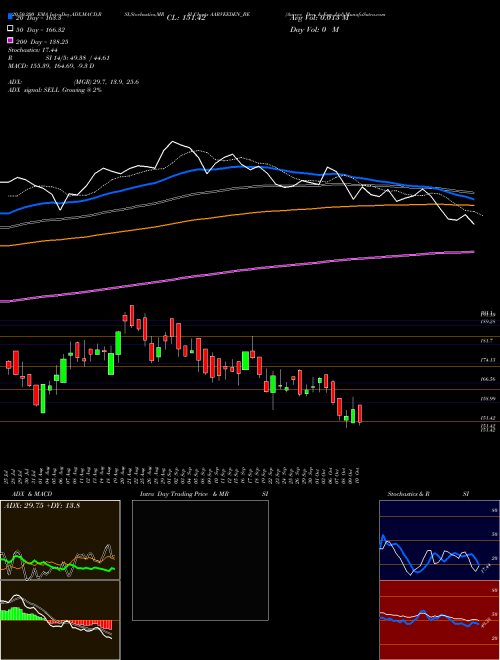Click the 'Avg Vol: 0.013 M' label
This screenshot has width=500, height=660.
(319, 18)
